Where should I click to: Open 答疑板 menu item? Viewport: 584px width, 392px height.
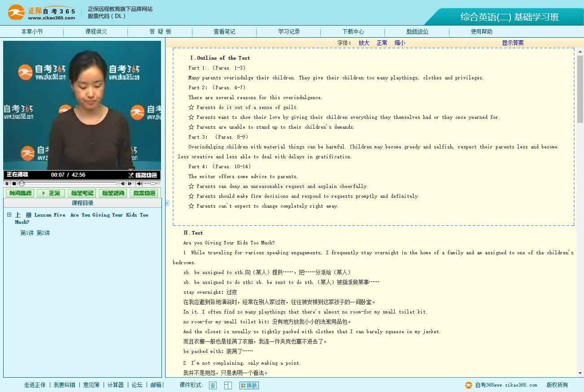click(x=161, y=31)
